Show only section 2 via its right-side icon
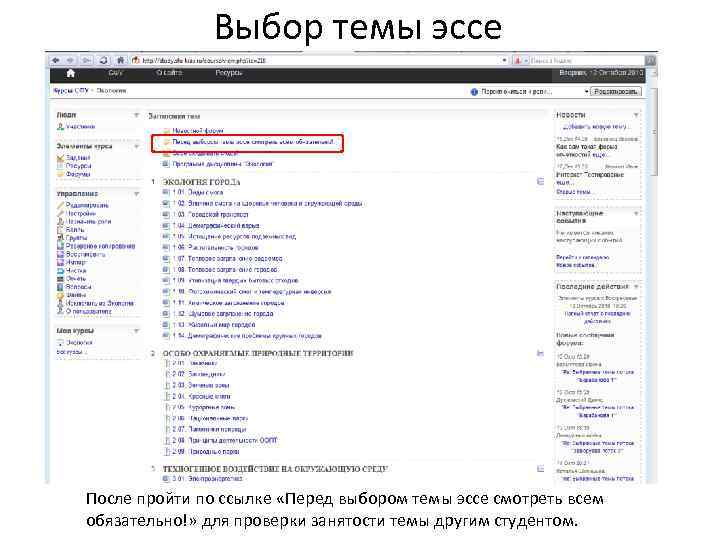This screenshot has width=720, height=540. (540, 353)
